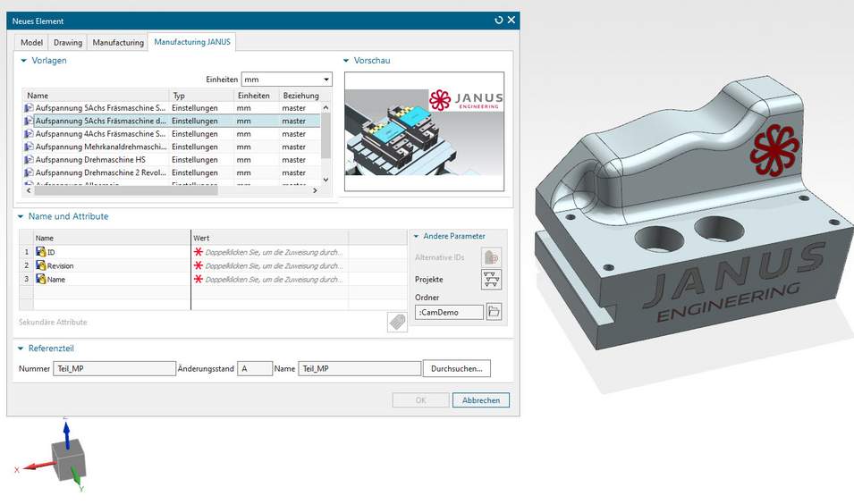Select template Aufspannung Drehmaschine 2 Revol...
This screenshot has height=504, width=854.
172,172
